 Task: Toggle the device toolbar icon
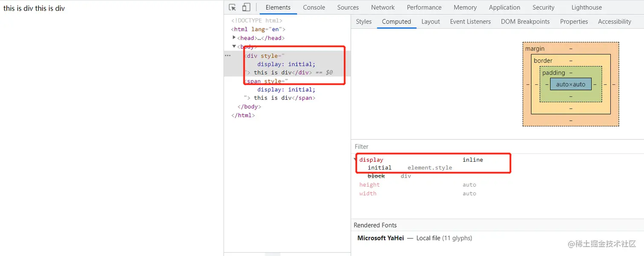point(246,7)
